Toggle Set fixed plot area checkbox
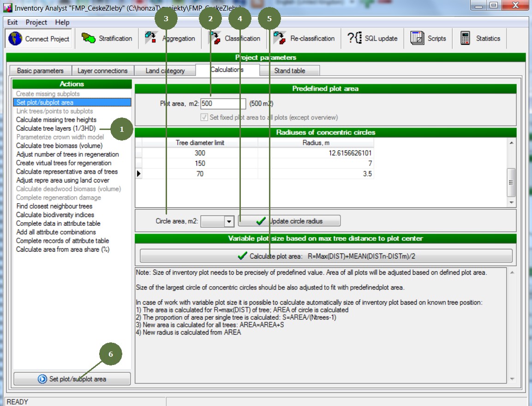 point(204,118)
